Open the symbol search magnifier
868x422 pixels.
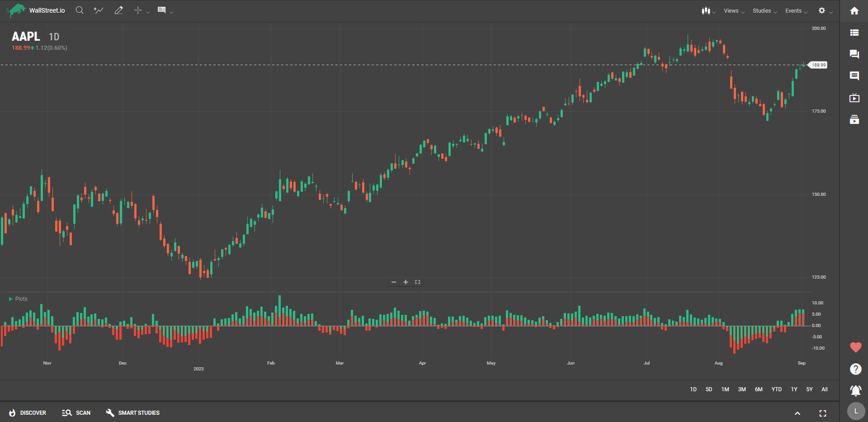pyautogui.click(x=80, y=10)
